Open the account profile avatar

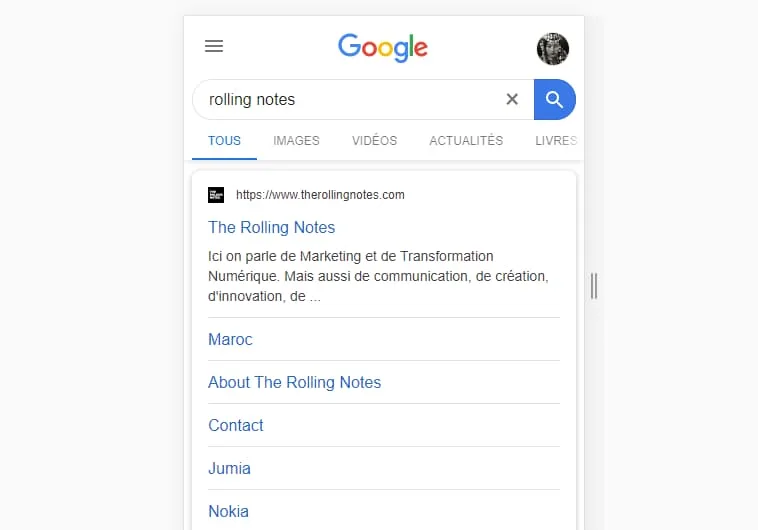pos(553,49)
